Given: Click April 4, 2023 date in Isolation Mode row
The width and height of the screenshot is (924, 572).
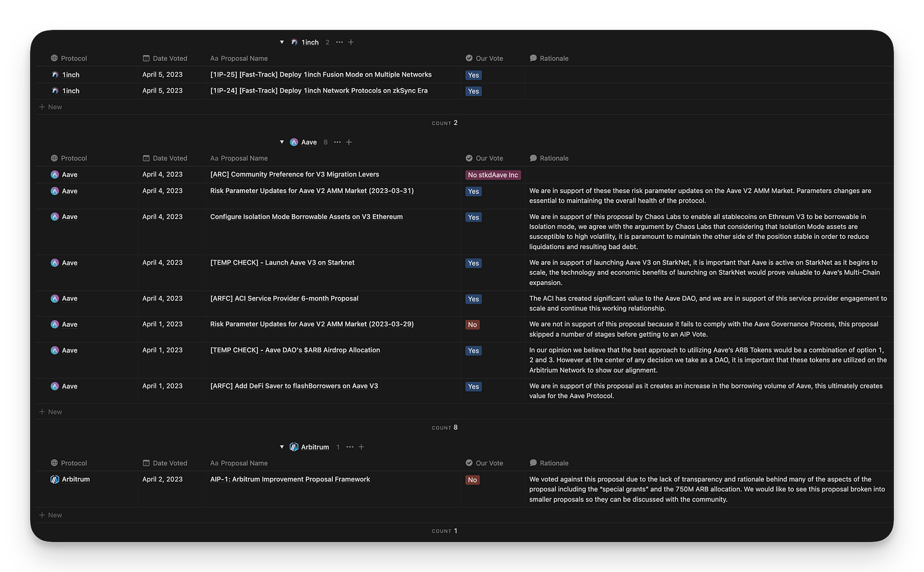Looking at the screenshot, I should pyautogui.click(x=162, y=217).
